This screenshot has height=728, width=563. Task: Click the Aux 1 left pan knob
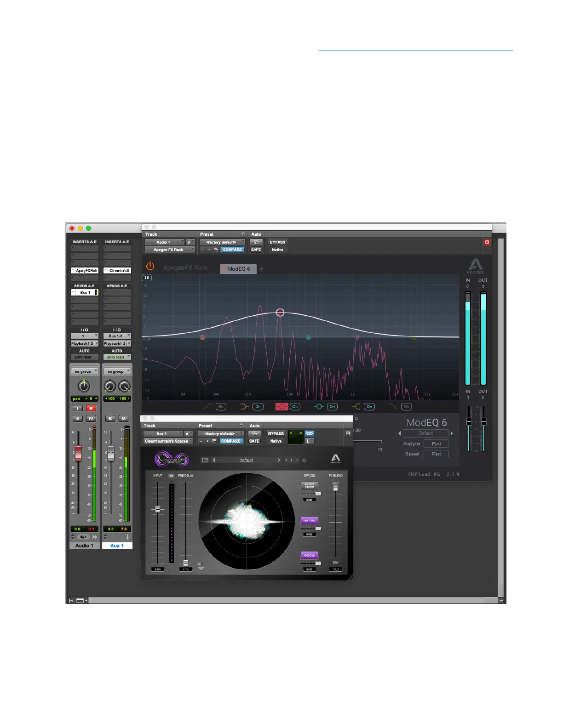[x=110, y=386]
